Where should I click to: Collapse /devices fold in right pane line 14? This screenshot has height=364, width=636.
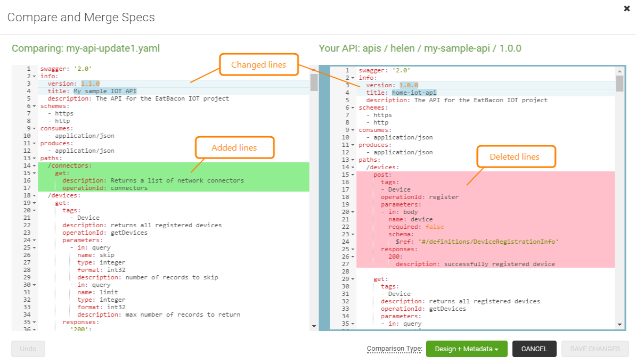click(353, 168)
